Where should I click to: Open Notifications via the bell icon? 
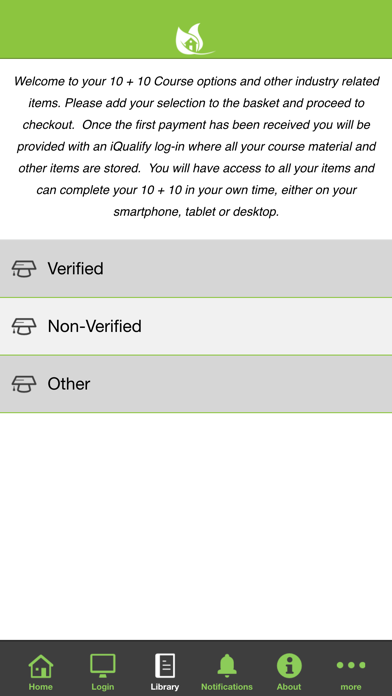tap(227, 666)
